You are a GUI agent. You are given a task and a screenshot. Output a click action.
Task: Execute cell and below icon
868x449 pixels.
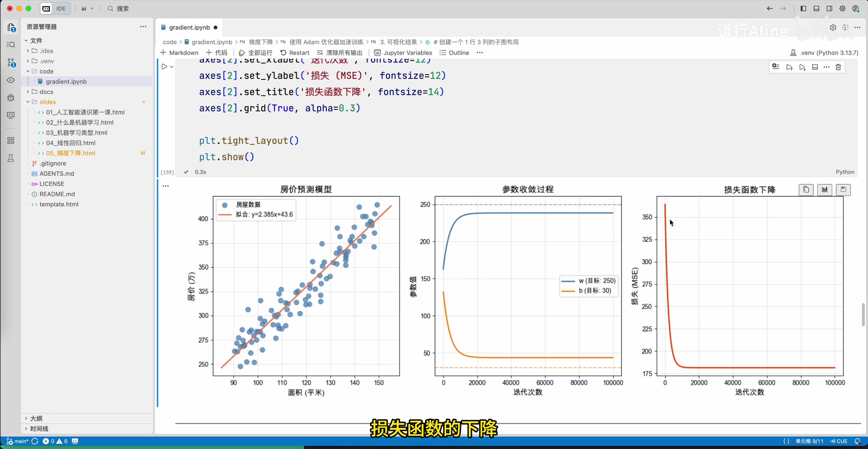click(x=802, y=67)
